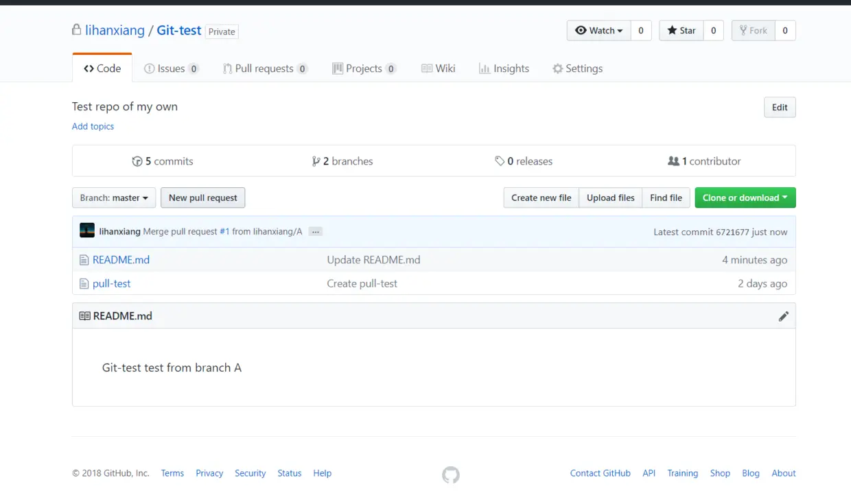Click the file icon beside README.md row
The width and height of the screenshot is (851, 504).
pos(84,260)
